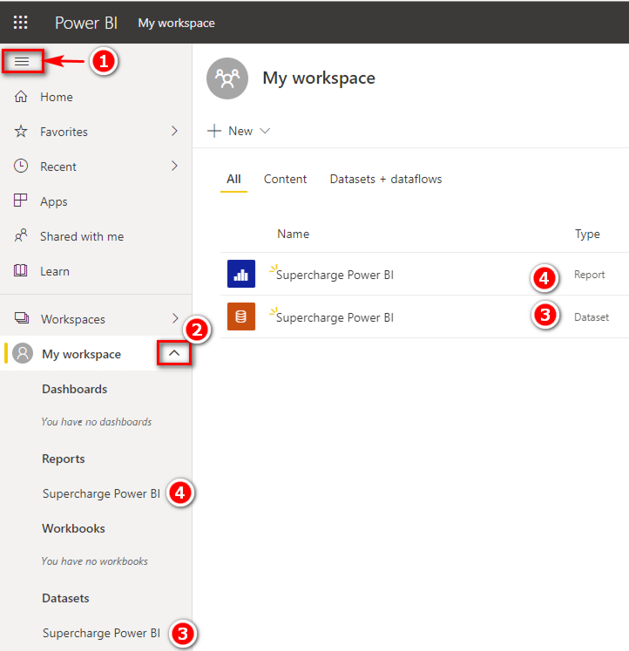Click the Workspaces stacked-screens icon

22,318
